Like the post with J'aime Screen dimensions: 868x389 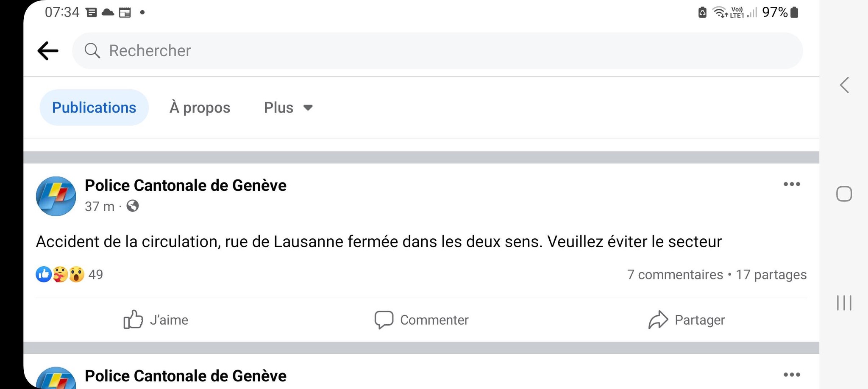[156, 320]
